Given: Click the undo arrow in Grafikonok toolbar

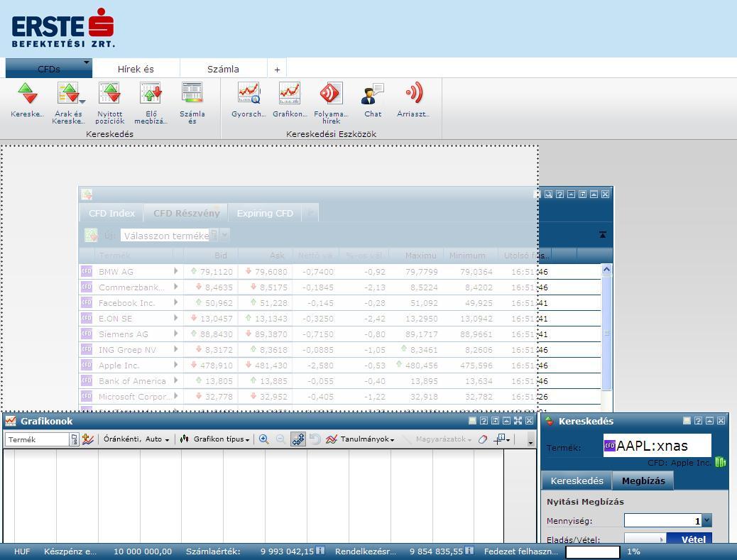Looking at the screenshot, I should 315,439.
